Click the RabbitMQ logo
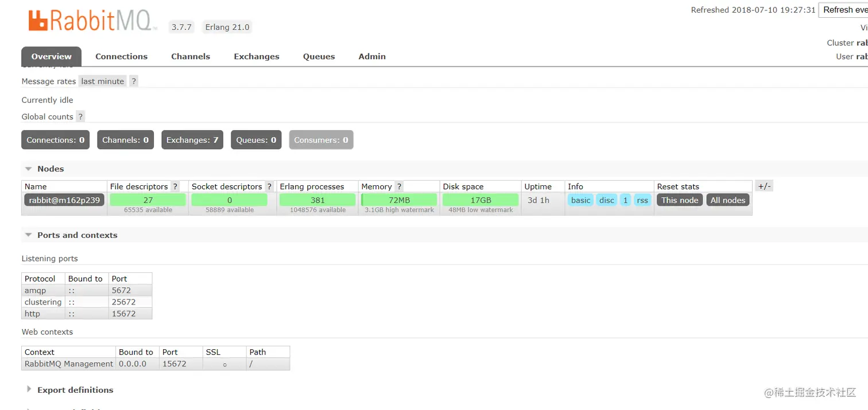868x410 pixels. click(92, 20)
